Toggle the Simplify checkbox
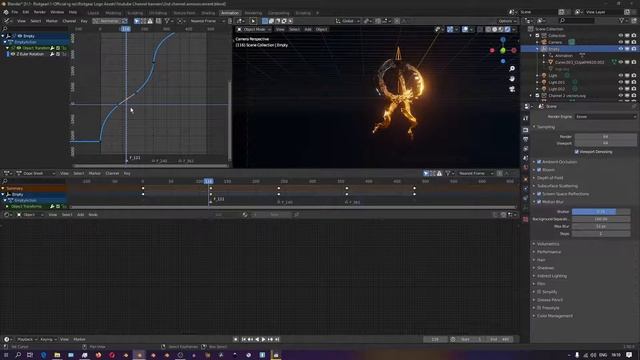Image resolution: width=640 pixels, height=360 pixels. [539, 292]
